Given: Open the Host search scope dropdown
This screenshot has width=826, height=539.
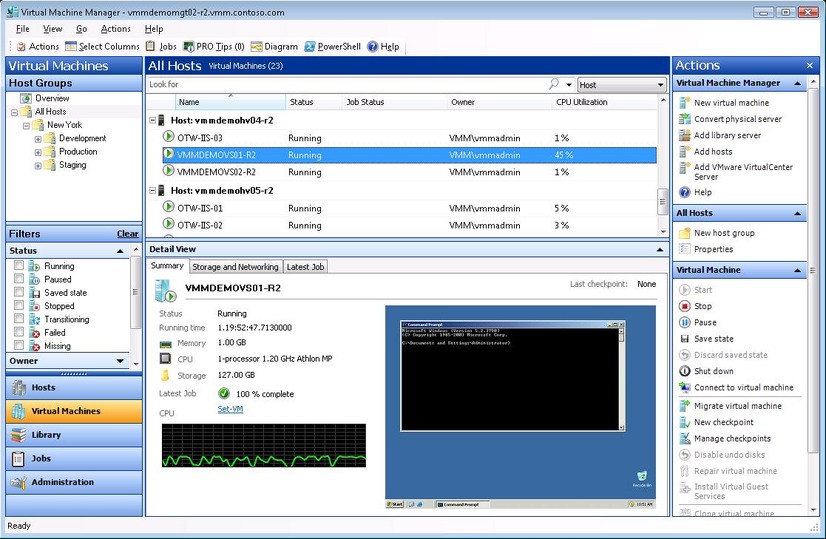Looking at the screenshot, I should (622, 84).
